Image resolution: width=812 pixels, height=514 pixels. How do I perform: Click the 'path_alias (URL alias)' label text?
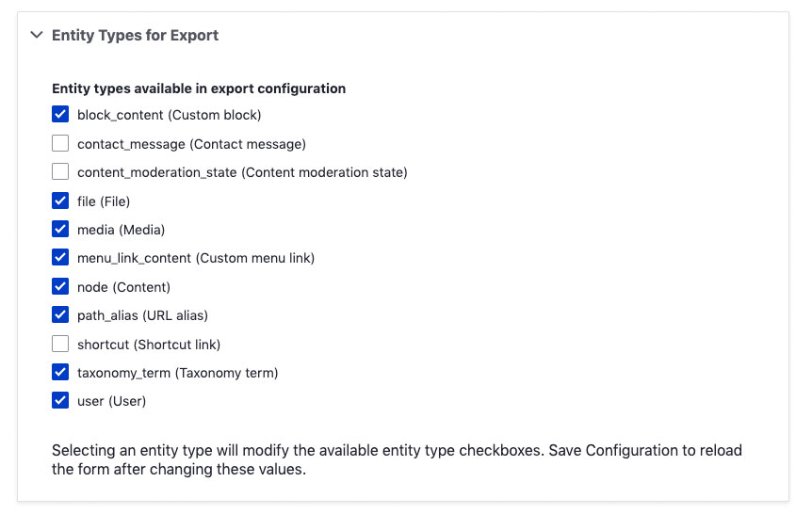pos(142,315)
